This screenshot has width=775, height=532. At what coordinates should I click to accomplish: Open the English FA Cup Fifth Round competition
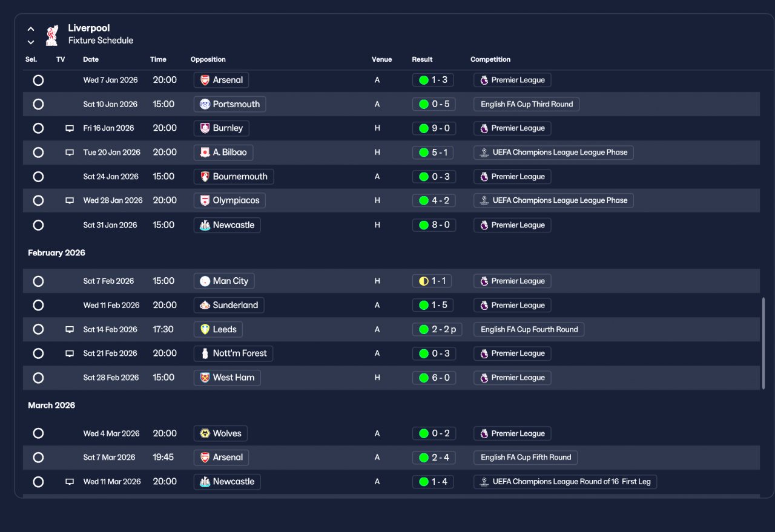point(526,458)
